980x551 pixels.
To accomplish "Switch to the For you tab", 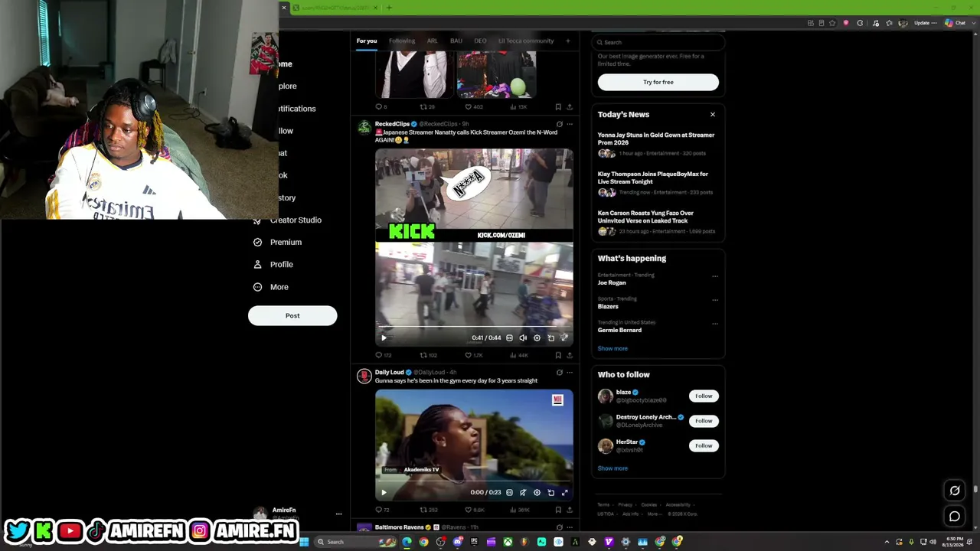I will pyautogui.click(x=367, y=41).
